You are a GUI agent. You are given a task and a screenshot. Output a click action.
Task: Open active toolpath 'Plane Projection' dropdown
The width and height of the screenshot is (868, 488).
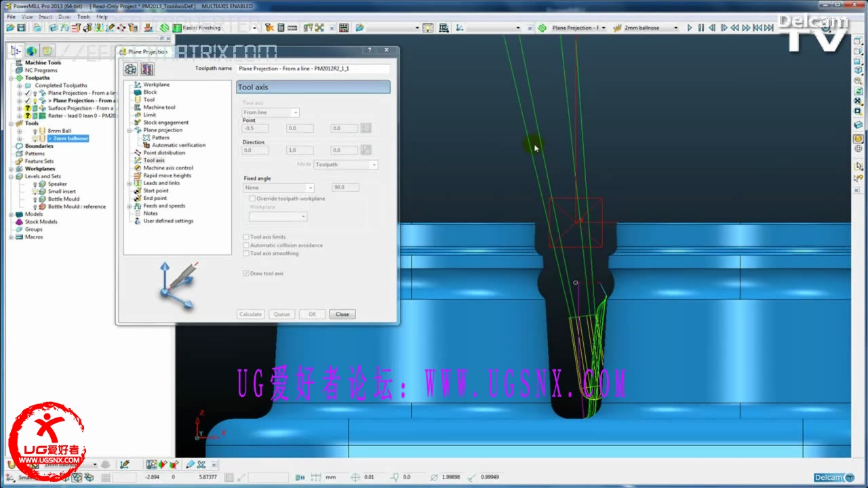[604, 28]
